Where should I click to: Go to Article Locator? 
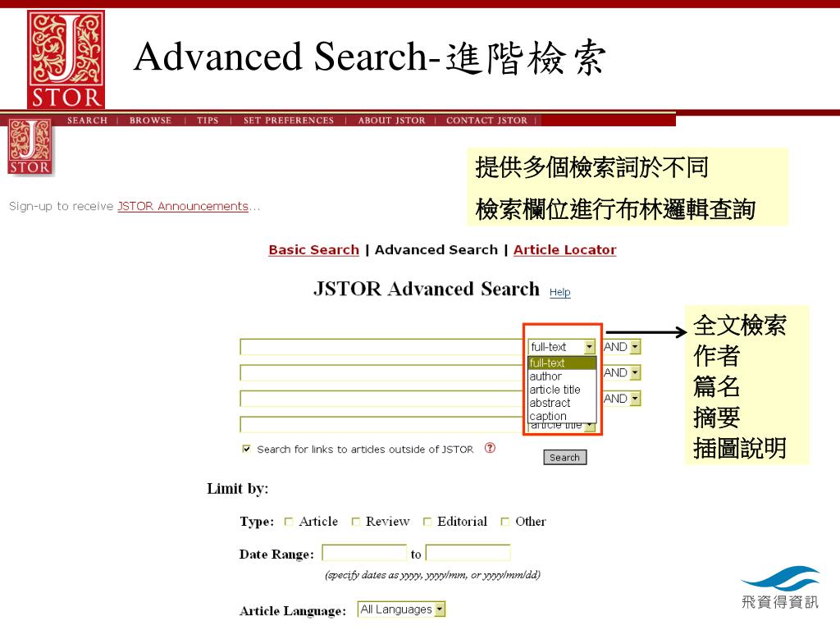coord(564,249)
